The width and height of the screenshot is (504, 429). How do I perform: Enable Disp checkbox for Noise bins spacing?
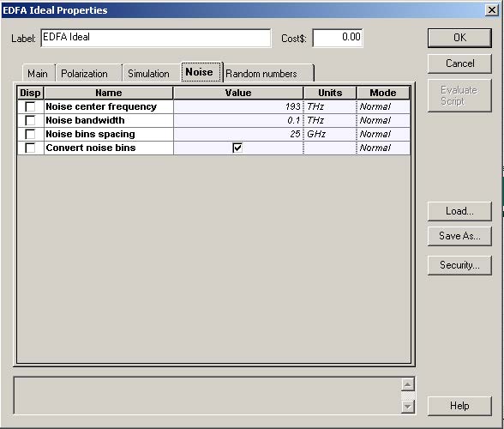[30, 134]
